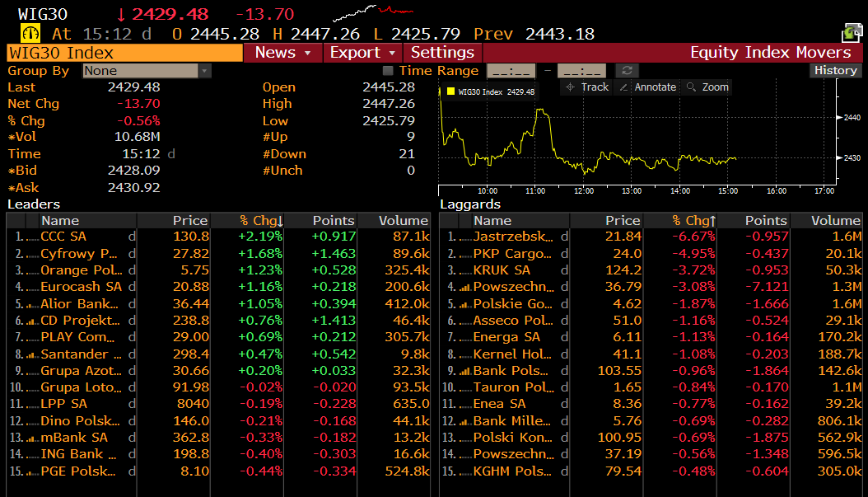Click the Time Range end time field

point(581,70)
